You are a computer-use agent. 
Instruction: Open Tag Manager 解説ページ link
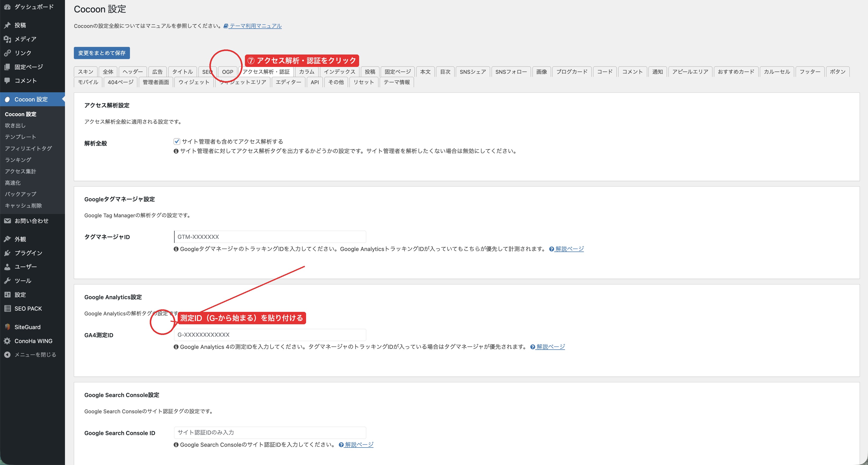point(570,249)
